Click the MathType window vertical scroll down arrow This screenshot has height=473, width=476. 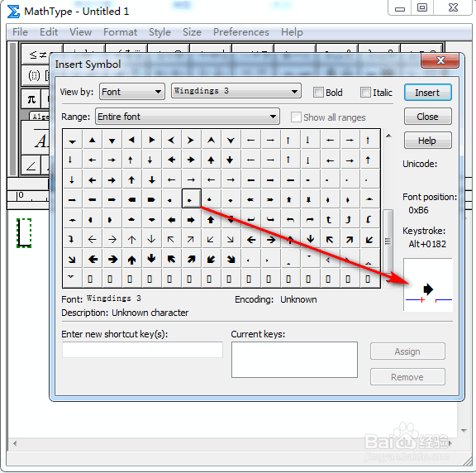click(464, 430)
